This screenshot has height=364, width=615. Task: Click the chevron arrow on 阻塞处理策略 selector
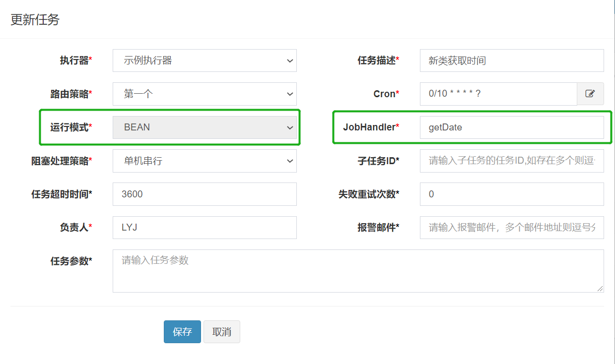coord(289,161)
